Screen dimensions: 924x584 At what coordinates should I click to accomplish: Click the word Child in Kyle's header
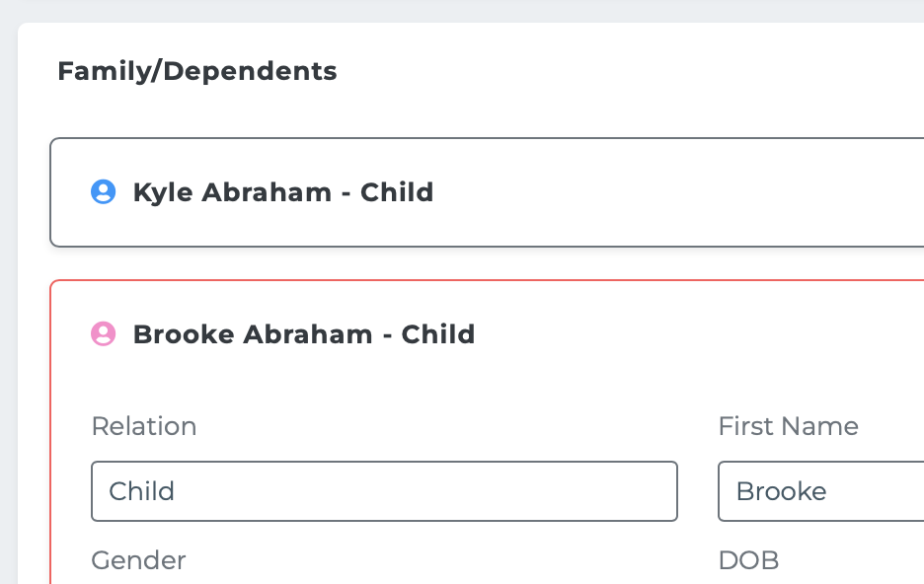(x=397, y=192)
